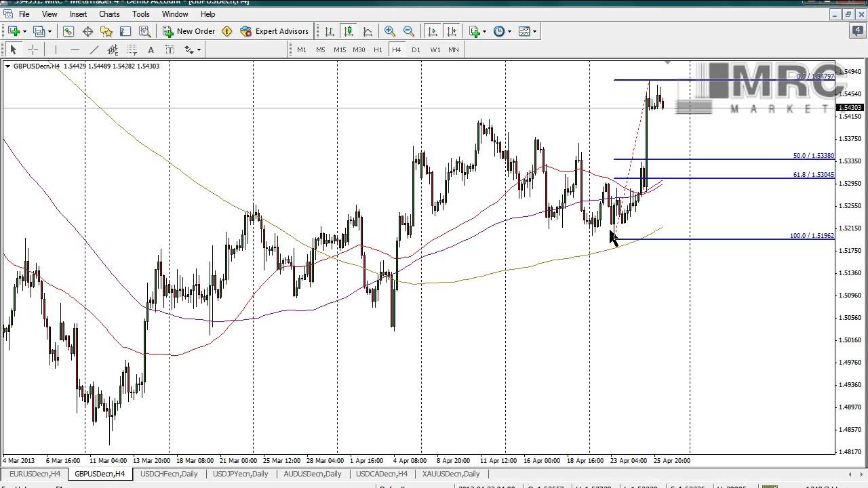Open the Periods clock icon

tap(499, 31)
